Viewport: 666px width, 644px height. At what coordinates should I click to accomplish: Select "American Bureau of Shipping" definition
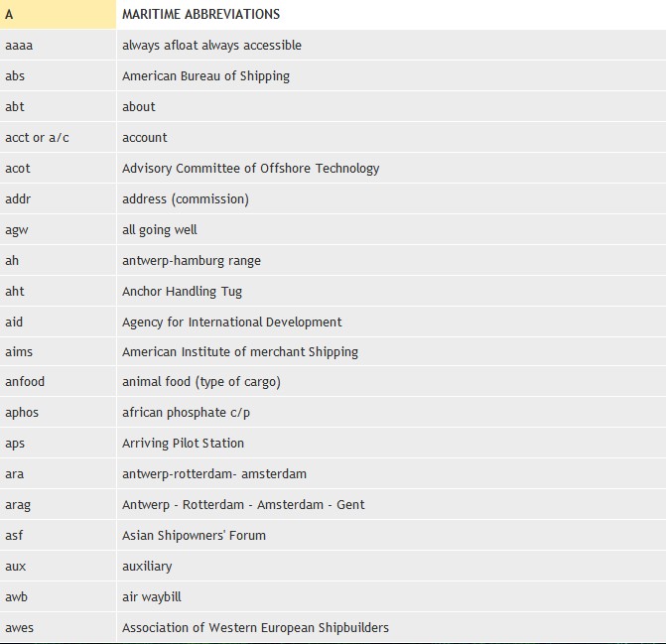point(205,75)
